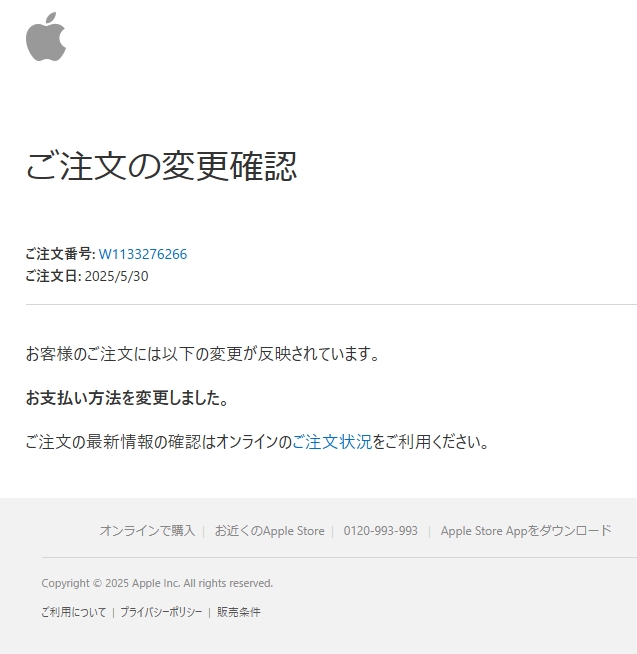Click the divider line below order date
Screen dimensions: 637x654
(331, 304)
